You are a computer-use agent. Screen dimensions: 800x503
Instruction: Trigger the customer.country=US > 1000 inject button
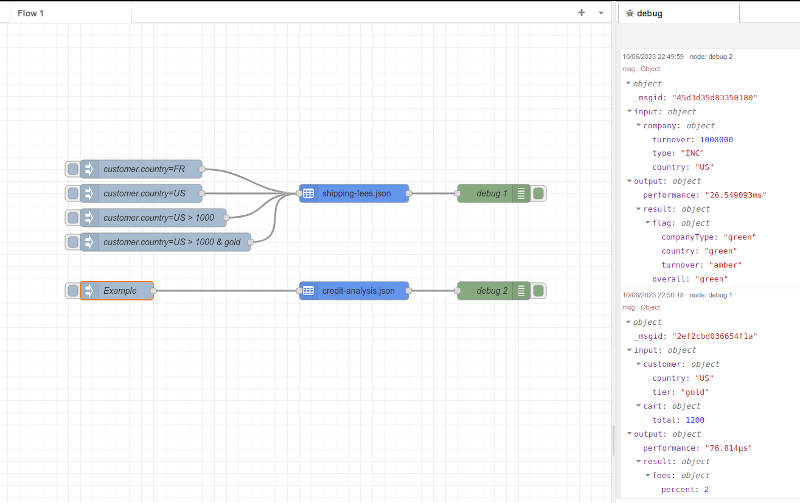coord(73,218)
